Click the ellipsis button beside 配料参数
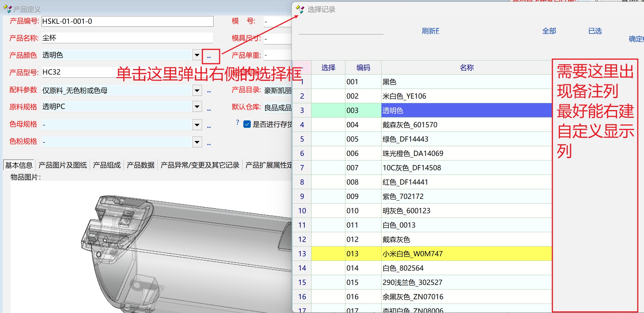Screen dimensions: 644x313 [209, 91]
